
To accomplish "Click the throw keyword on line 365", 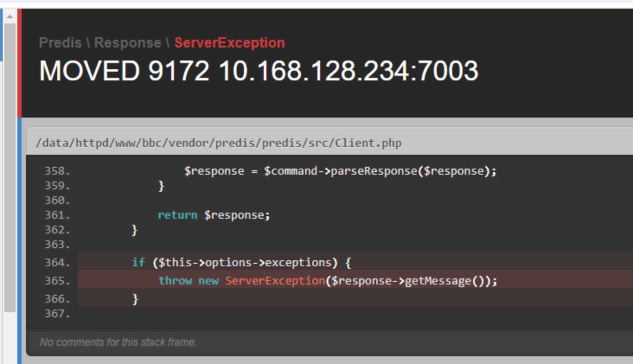I will click(x=175, y=281).
